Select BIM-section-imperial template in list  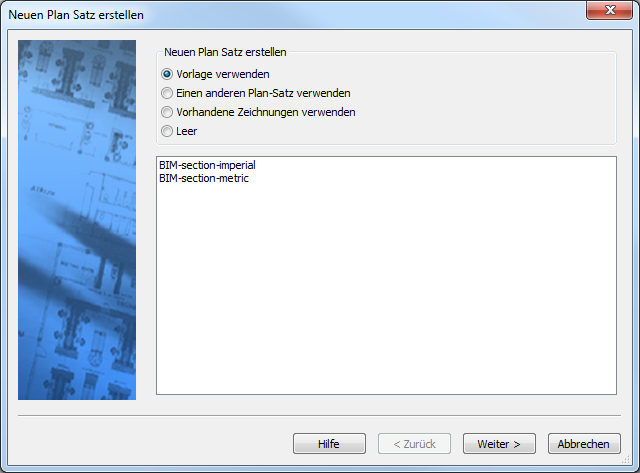(207, 165)
